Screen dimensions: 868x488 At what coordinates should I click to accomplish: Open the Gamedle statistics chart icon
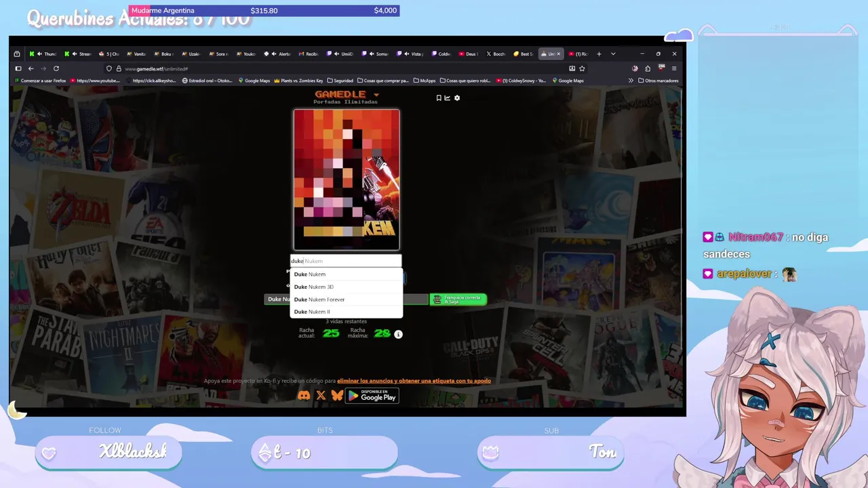coord(448,98)
